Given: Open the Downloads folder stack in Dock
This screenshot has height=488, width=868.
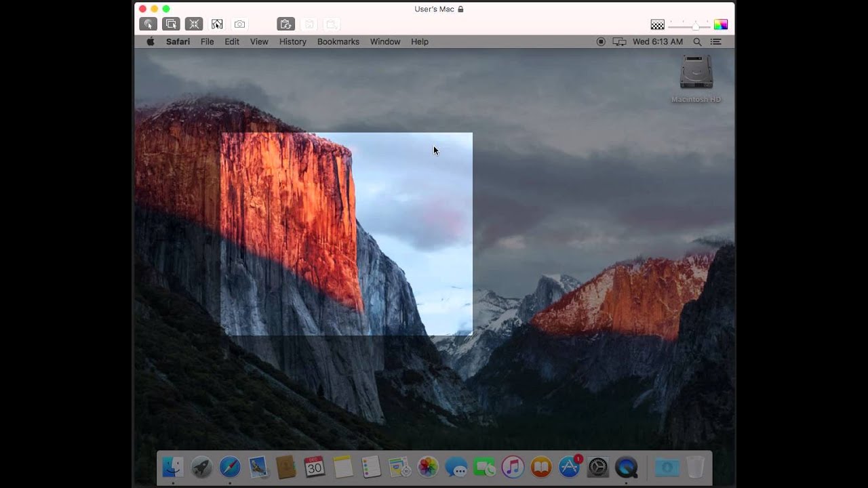Looking at the screenshot, I should 667,467.
